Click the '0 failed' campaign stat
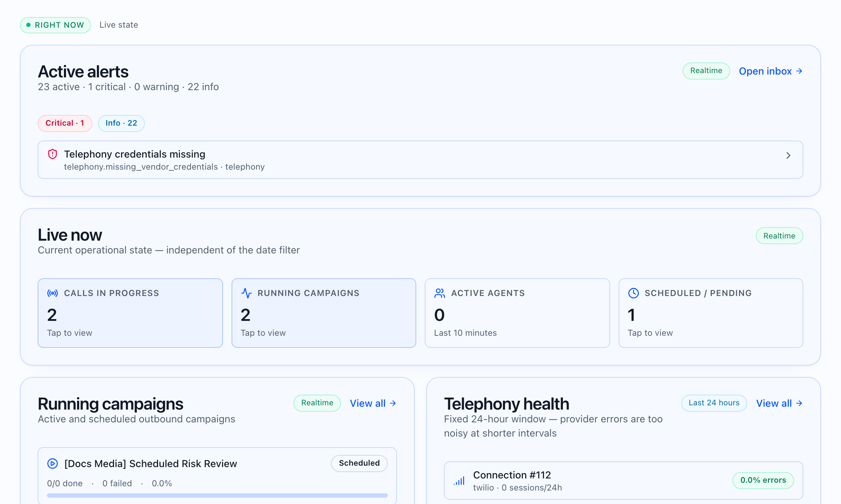Image resolution: width=841 pixels, height=504 pixels. click(x=117, y=483)
